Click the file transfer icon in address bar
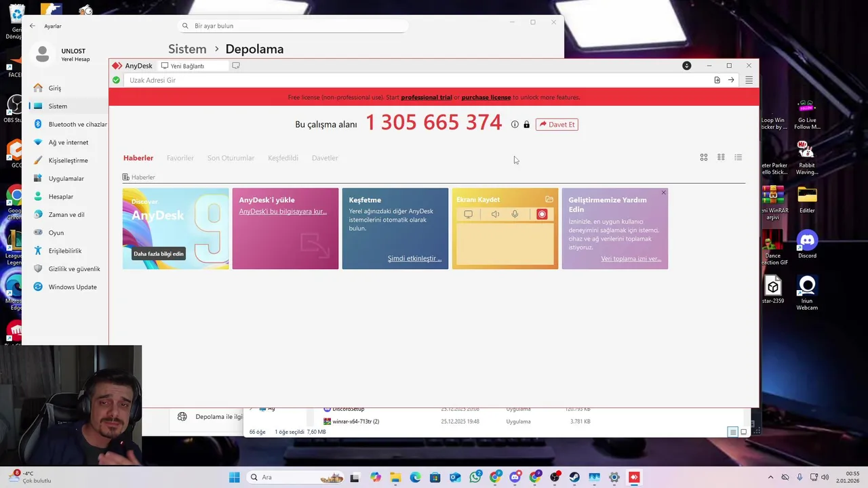The width and height of the screenshot is (868, 488). (x=717, y=80)
